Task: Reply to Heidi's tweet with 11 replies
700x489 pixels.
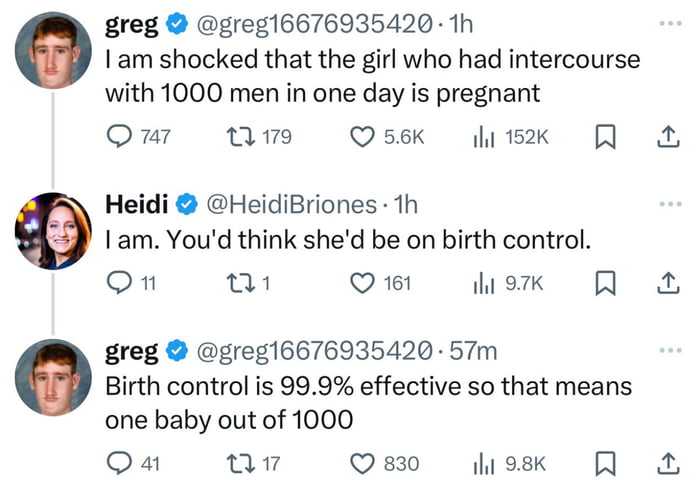Action: (120, 284)
